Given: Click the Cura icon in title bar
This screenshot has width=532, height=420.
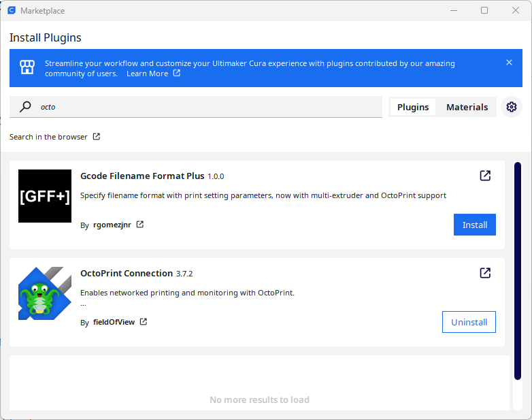Looking at the screenshot, I should (12, 10).
